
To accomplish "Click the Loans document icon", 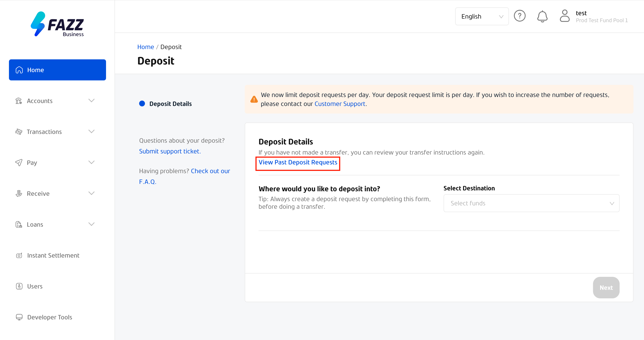I will pos(19,224).
